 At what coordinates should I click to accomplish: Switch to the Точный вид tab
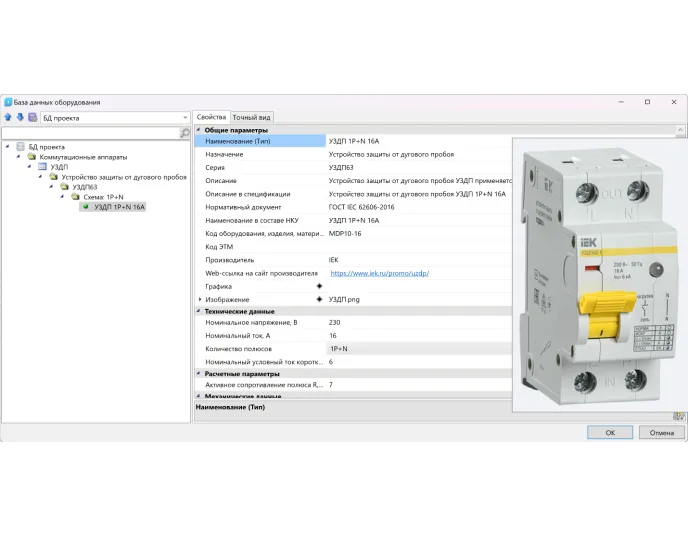[251, 117]
